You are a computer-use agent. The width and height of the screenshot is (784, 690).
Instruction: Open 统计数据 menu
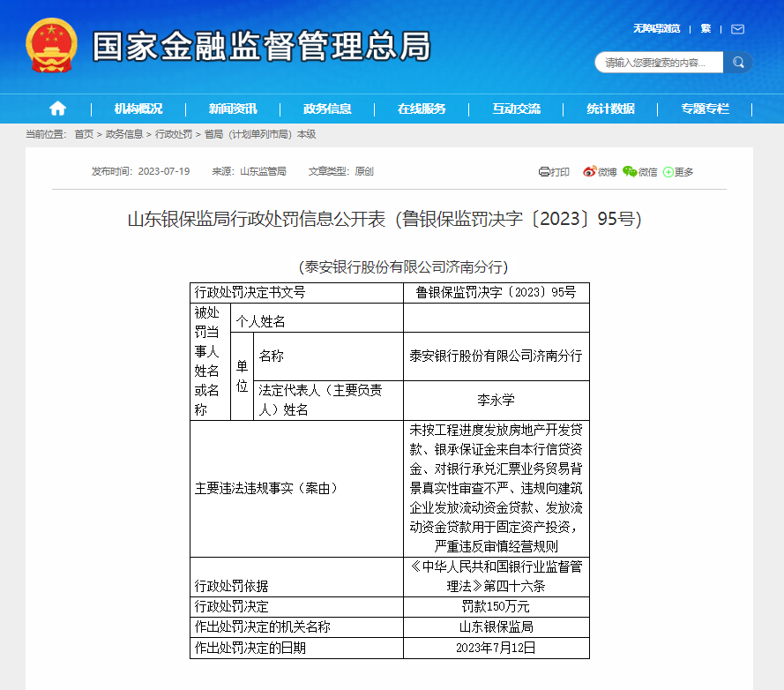click(x=610, y=109)
